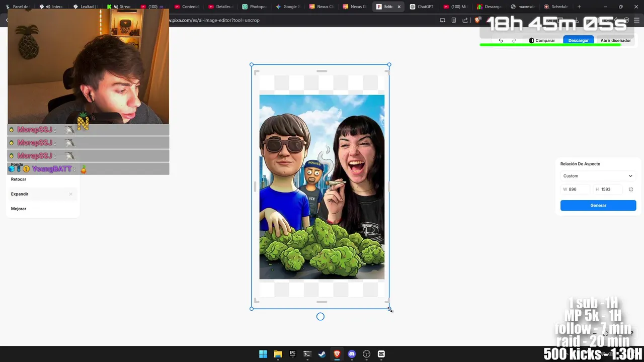Switch to the Schedule browser tab
Image resolution: width=644 pixels, height=362 pixels.
pyautogui.click(x=556, y=7)
